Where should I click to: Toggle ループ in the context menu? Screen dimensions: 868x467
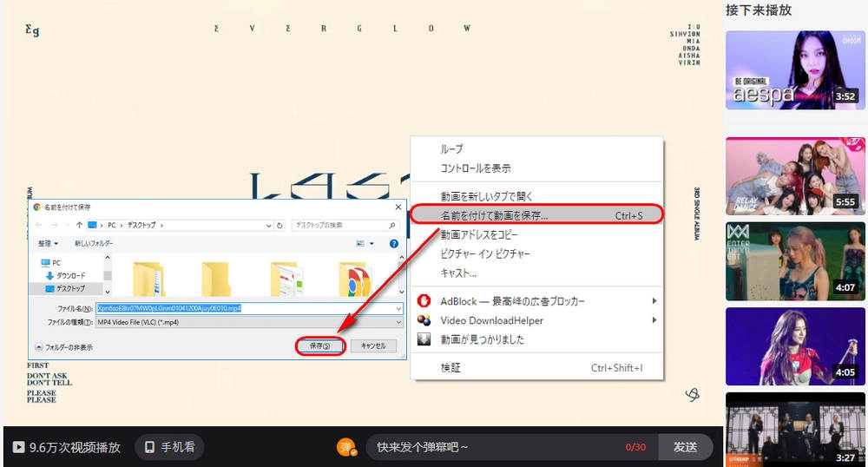pyautogui.click(x=451, y=149)
